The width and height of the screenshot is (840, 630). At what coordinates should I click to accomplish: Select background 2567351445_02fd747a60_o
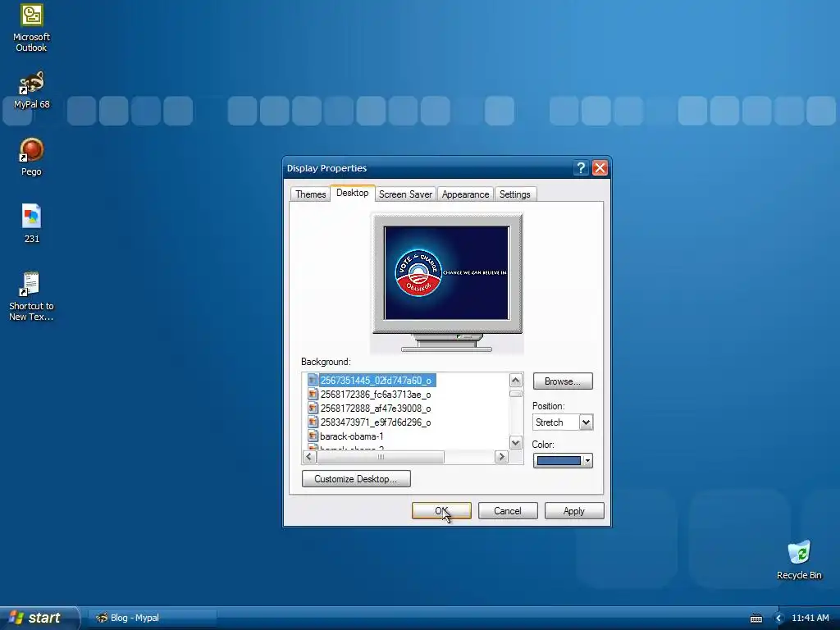(376, 381)
